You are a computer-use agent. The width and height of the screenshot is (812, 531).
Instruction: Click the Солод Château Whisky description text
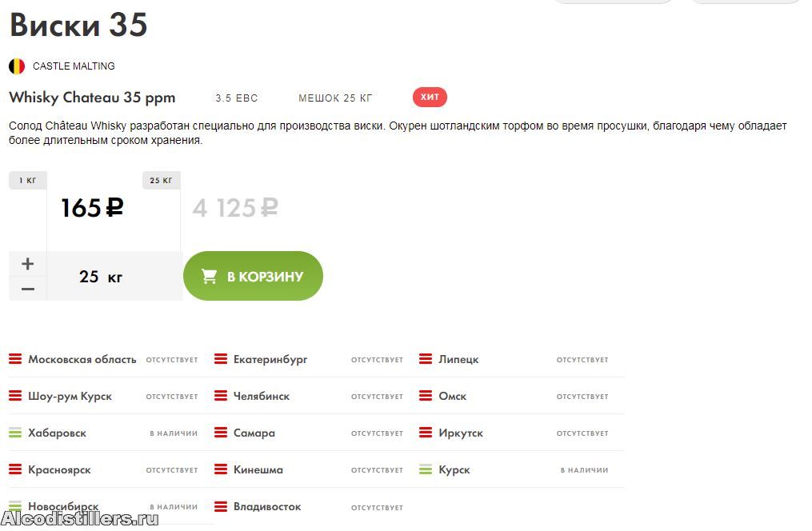point(398,133)
